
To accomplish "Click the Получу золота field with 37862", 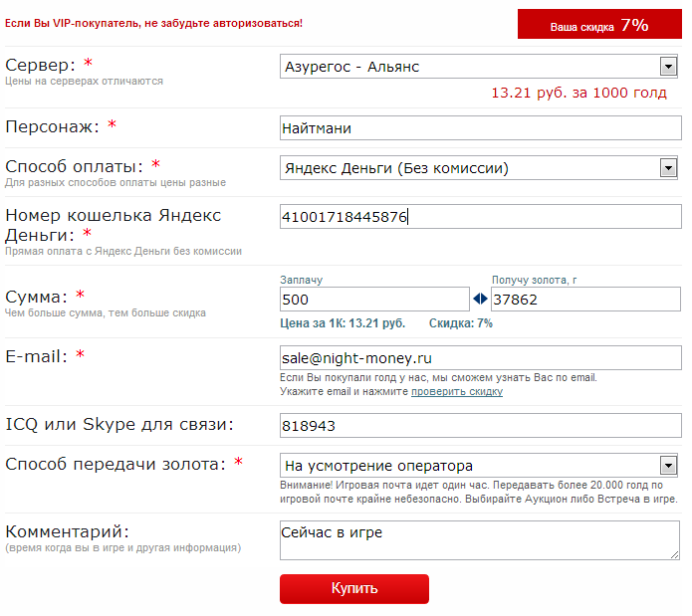I will pyautogui.click(x=585, y=299).
